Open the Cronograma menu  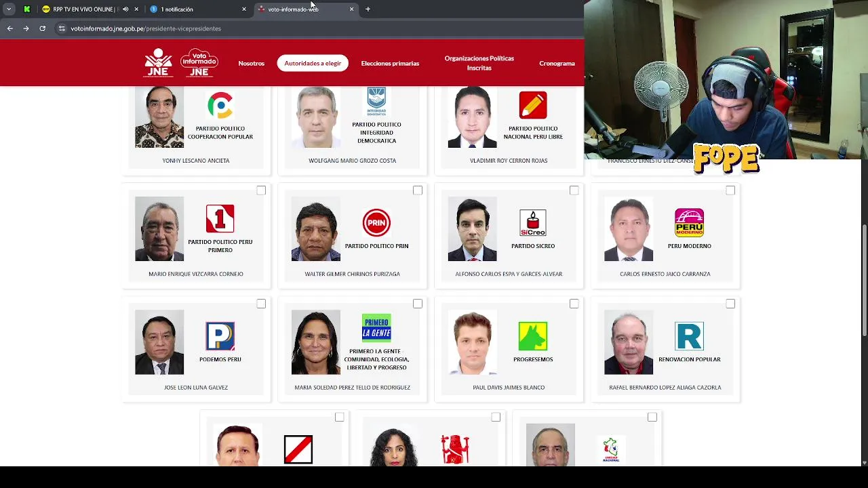[x=557, y=63]
